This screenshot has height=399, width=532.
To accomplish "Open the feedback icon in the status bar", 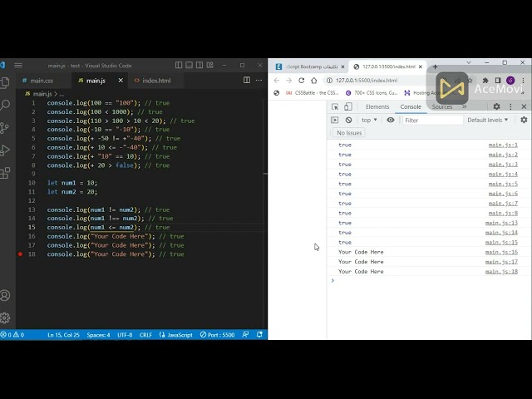I will click(245, 335).
